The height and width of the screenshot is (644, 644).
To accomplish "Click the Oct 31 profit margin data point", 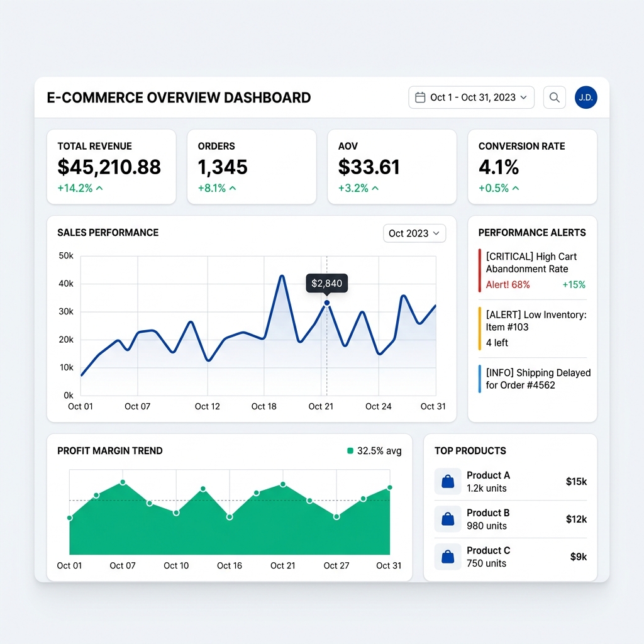I will (x=390, y=487).
